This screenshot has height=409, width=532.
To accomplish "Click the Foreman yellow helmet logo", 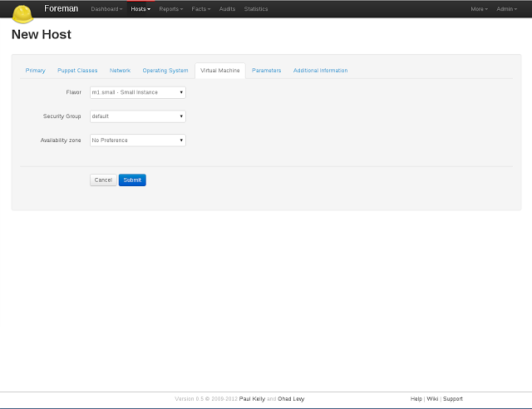I will coord(22,14).
